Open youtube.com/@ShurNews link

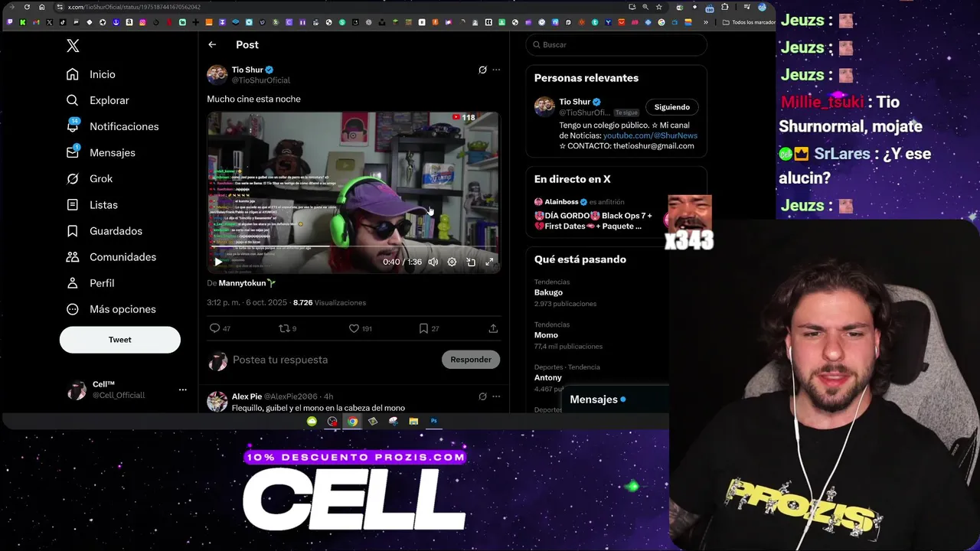pos(650,135)
